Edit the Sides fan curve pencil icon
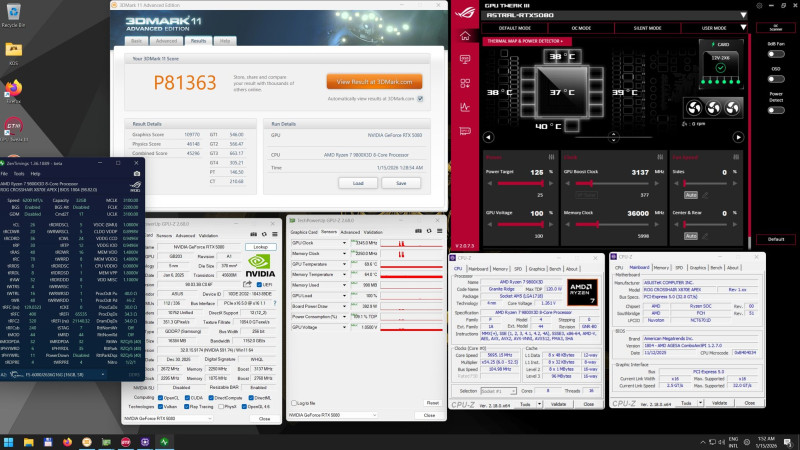This screenshot has width=800, height=450. 705,195
